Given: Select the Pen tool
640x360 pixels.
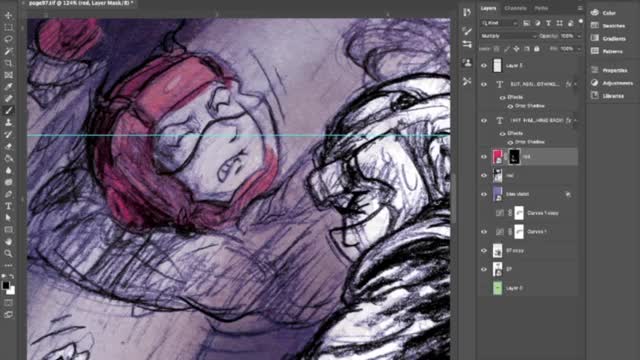Looking at the screenshot, I should [8, 194].
